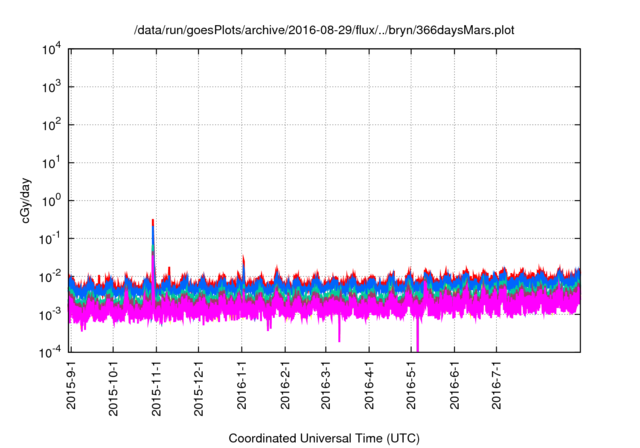Image resolution: width=640 pixels, height=448 pixels.
Task: Click the 2015-10-1 date label
Action: tap(114, 387)
